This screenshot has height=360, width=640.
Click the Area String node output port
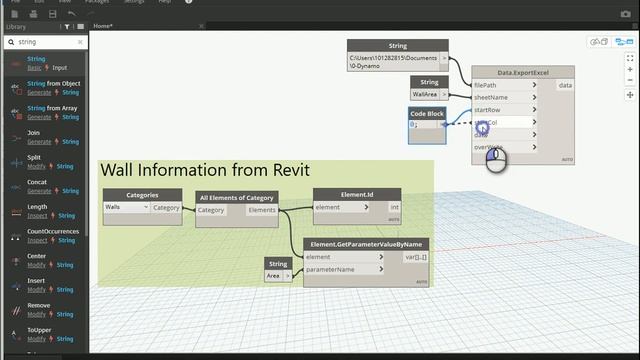click(287, 276)
